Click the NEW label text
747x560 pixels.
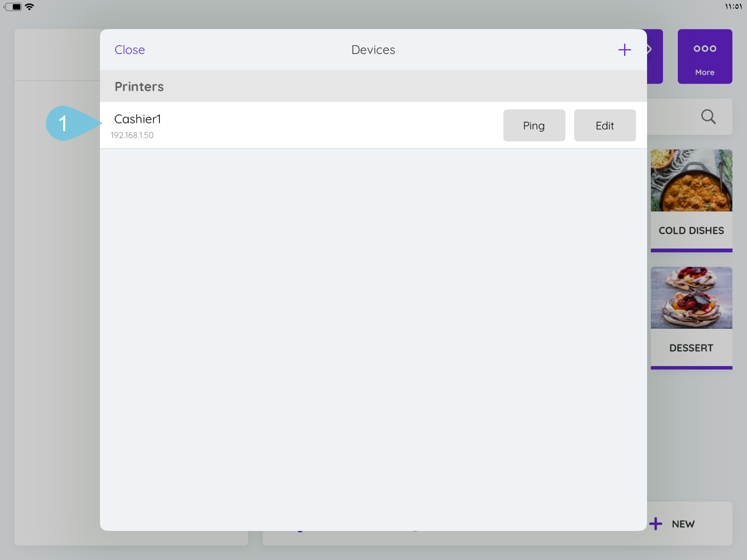(683, 524)
